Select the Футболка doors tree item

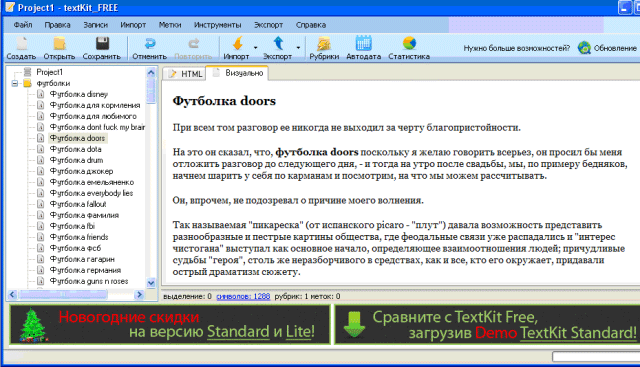click(77, 138)
